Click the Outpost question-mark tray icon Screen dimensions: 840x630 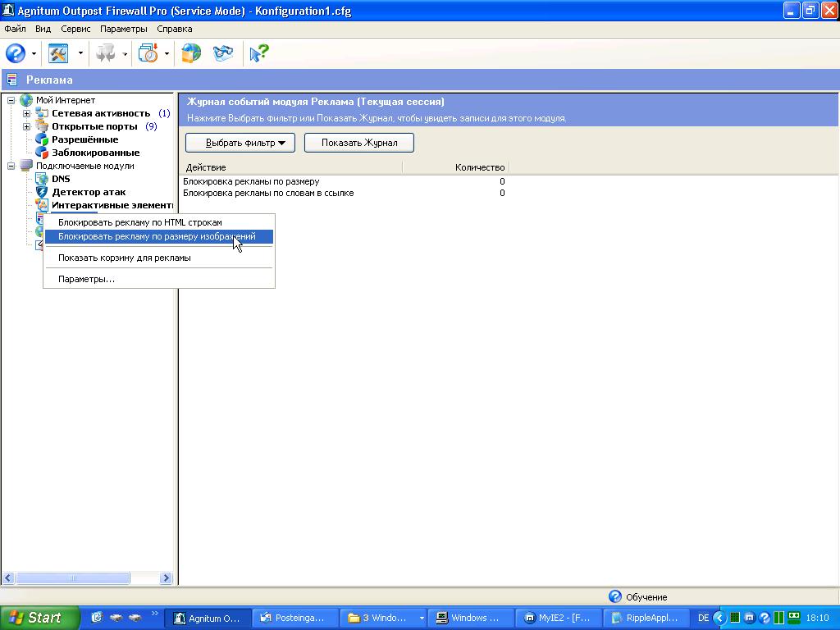(765, 619)
